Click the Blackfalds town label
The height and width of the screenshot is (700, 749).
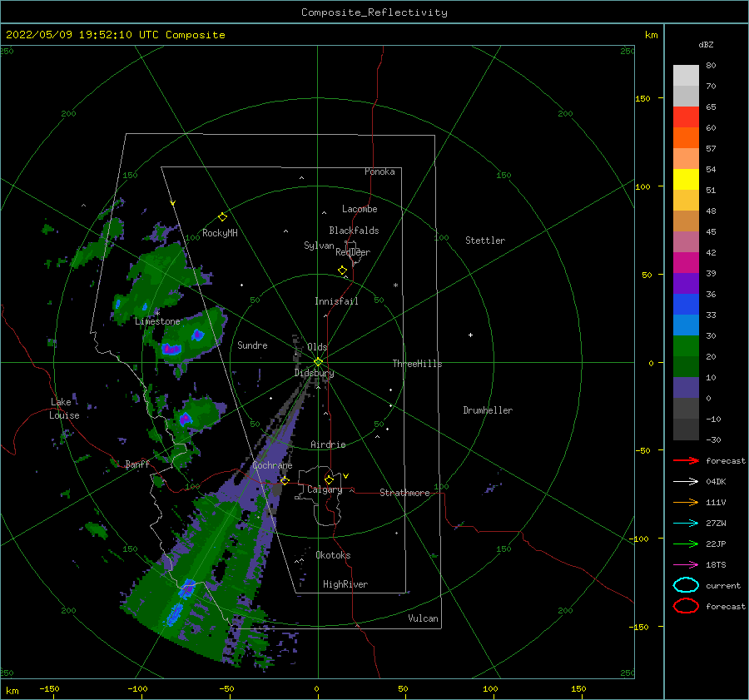coord(354,231)
